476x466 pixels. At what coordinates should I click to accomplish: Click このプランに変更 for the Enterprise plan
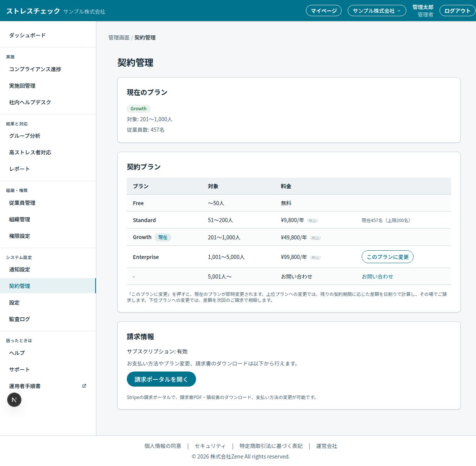tap(388, 257)
